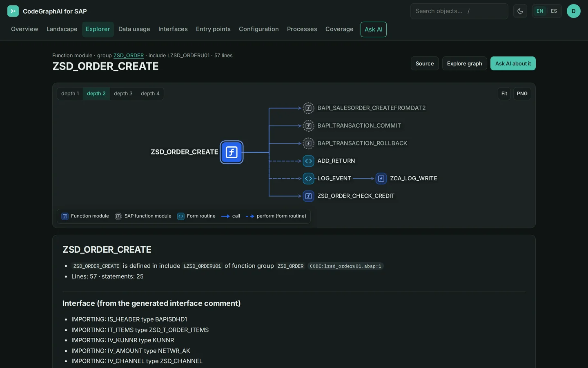Switch to the Coverage tab
Image resolution: width=588 pixels, height=368 pixels.
(339, 29)
